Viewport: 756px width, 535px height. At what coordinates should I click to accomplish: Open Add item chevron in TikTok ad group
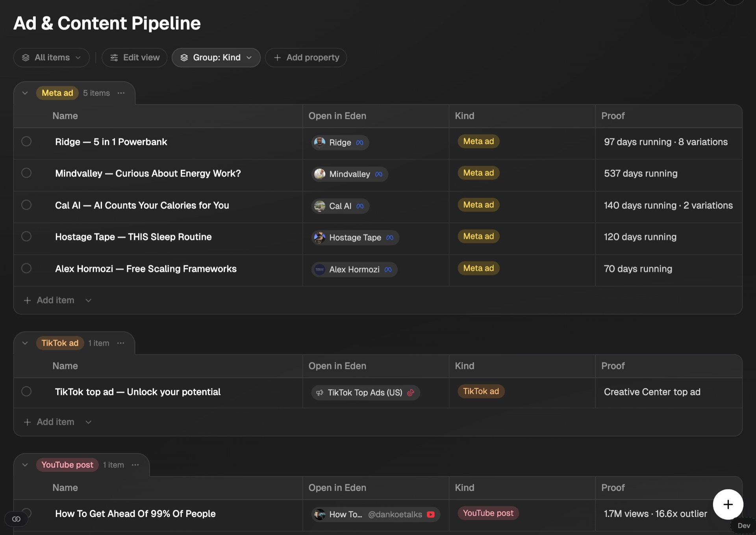click(x=89, y=422)
